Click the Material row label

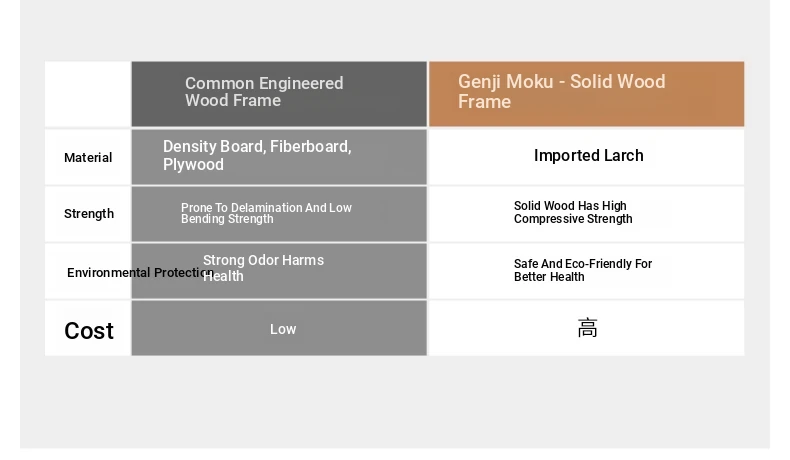[88, 158]
